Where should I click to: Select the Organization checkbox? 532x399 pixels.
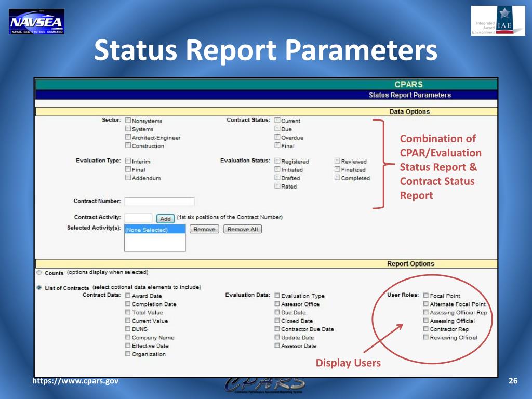click(128, 353)
